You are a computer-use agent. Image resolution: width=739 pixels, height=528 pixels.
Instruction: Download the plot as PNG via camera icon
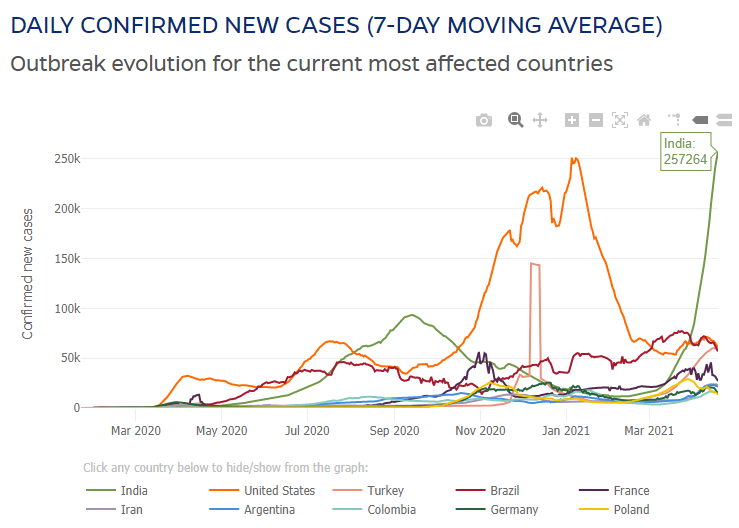(484, 120)
